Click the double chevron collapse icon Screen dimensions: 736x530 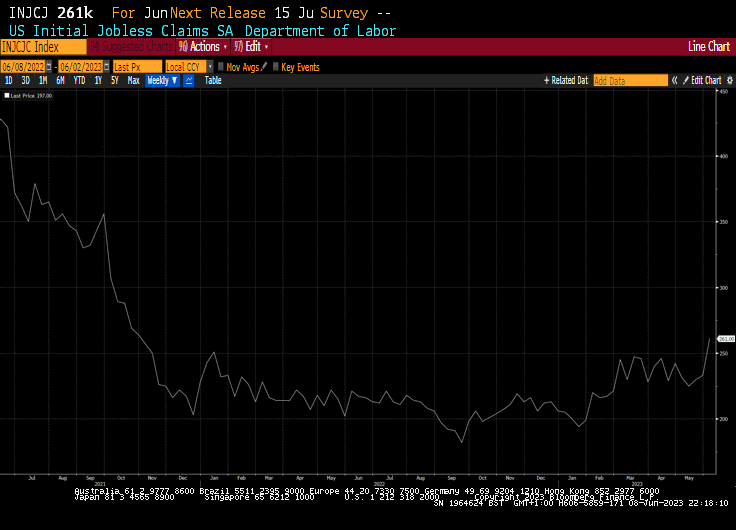pyautogui.click(x=675, y=80)
